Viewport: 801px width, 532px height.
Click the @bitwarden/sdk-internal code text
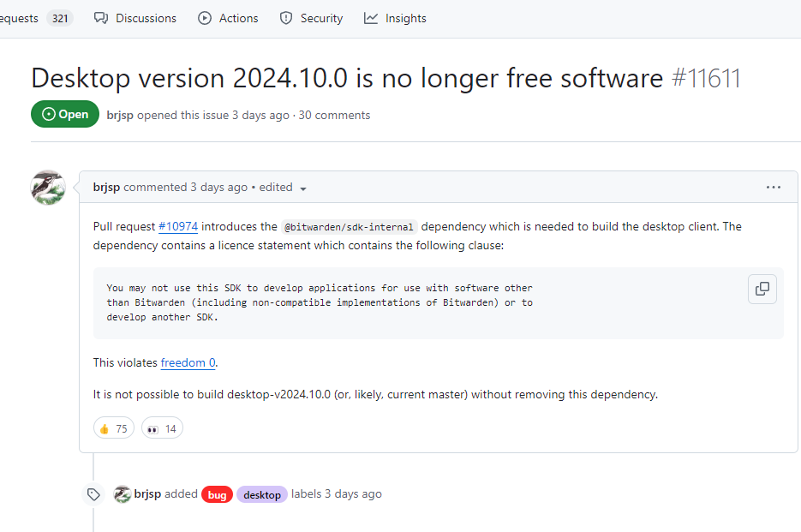click(349, 227)
